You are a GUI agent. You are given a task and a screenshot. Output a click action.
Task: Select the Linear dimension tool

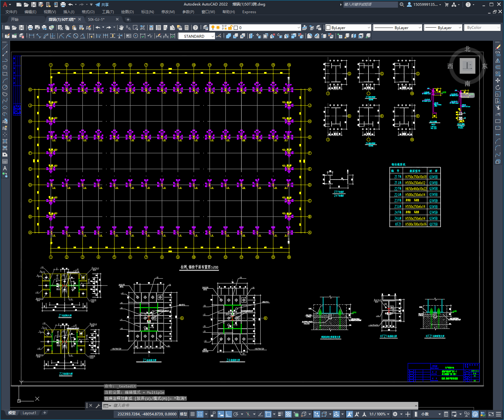[x=31, y=36]
